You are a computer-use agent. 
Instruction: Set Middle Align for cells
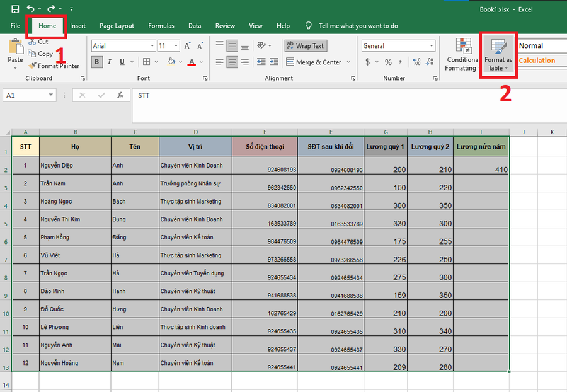tap(232, 45)
